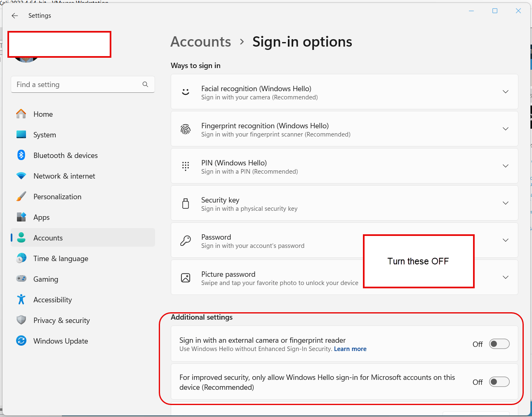Click the Accounts person icon
532x417 pixels.
(x=21, y=238)
